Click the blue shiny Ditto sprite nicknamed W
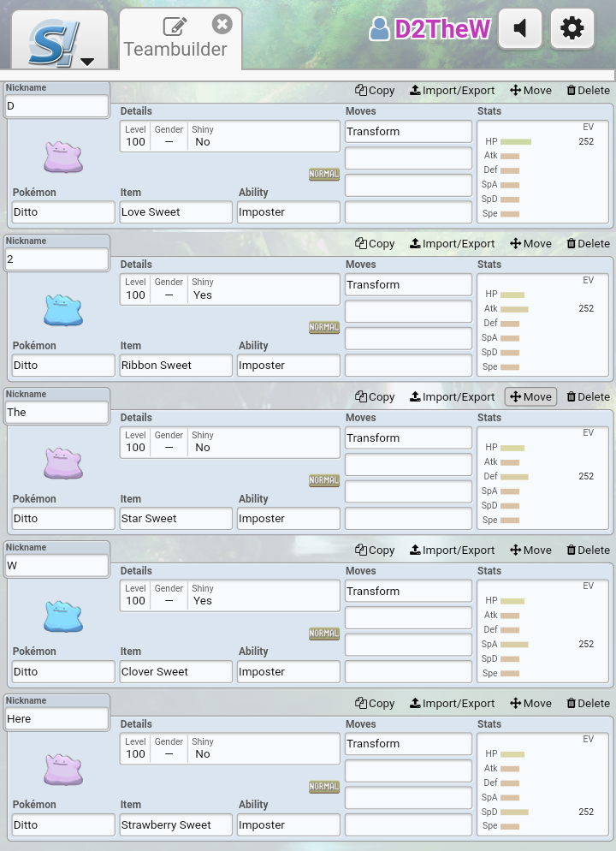This screenshot has height=851, width=616. [63, 616]
